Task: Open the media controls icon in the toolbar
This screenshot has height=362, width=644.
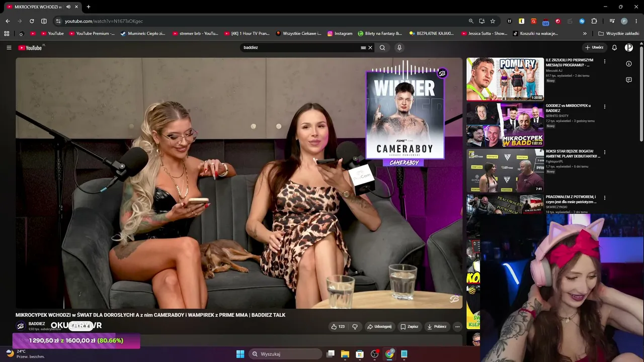Action: point(612,21)
